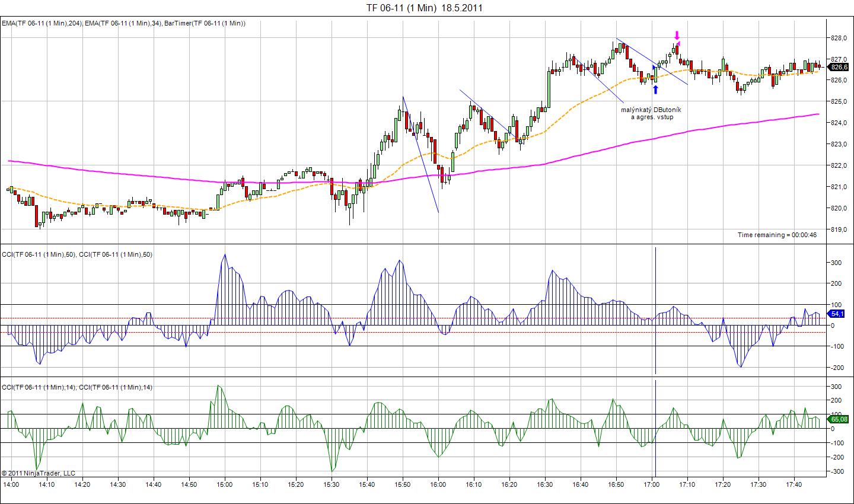Click the 17:40 time axis label
Viewport: 854px width, 504px height.
[x=794, y=484]
